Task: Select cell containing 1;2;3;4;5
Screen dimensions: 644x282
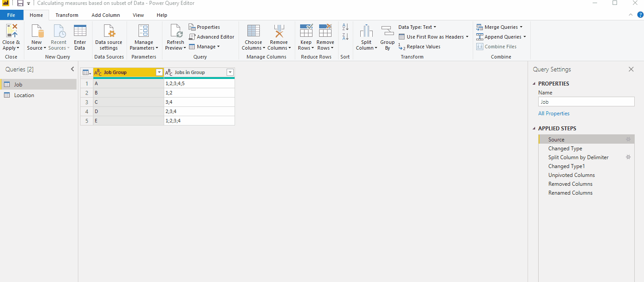Action: tap(199, 83)
